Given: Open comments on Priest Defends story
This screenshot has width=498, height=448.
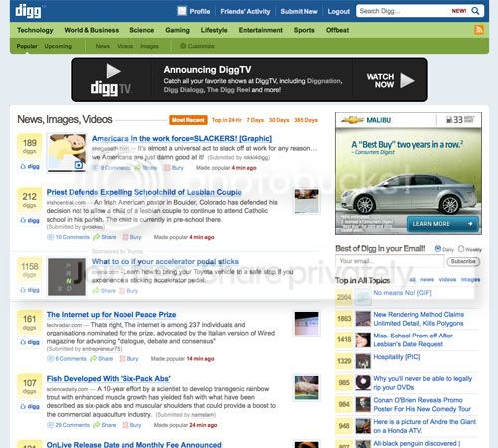Looking at the screenshot, I should pyautogui.click(x=68, y=237).
